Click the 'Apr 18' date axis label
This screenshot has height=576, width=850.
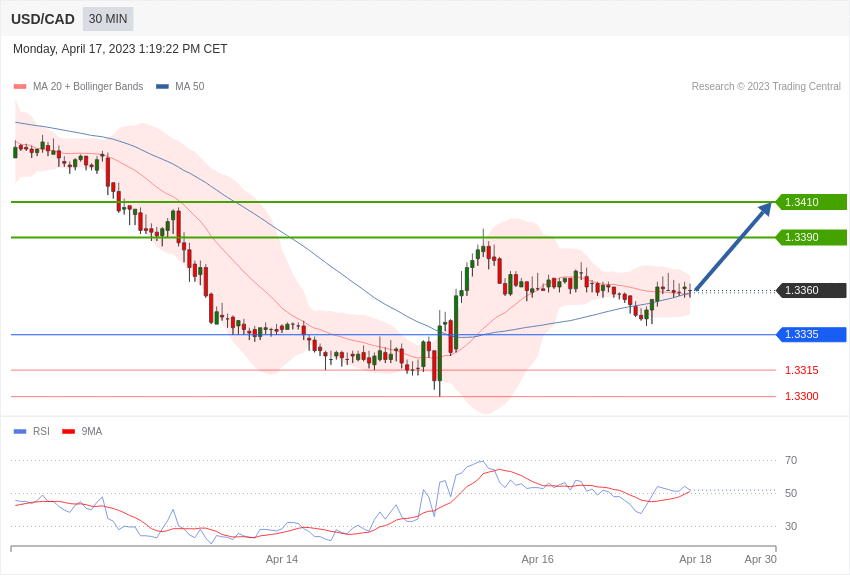pos(696,559)
